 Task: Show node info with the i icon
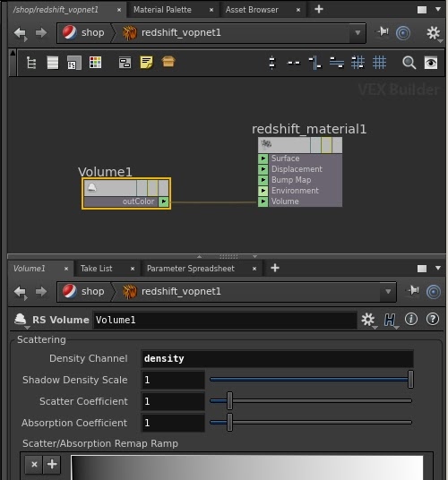tap(411, 320)
